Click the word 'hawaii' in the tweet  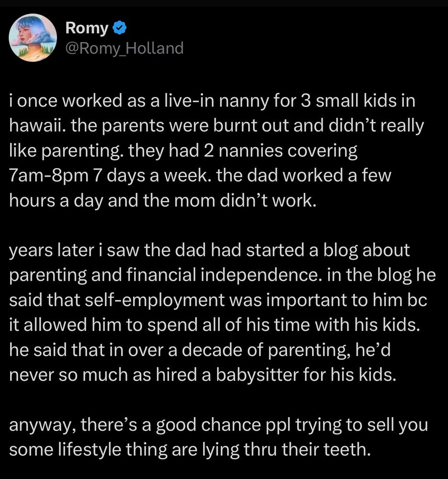[x=36, y=125]
